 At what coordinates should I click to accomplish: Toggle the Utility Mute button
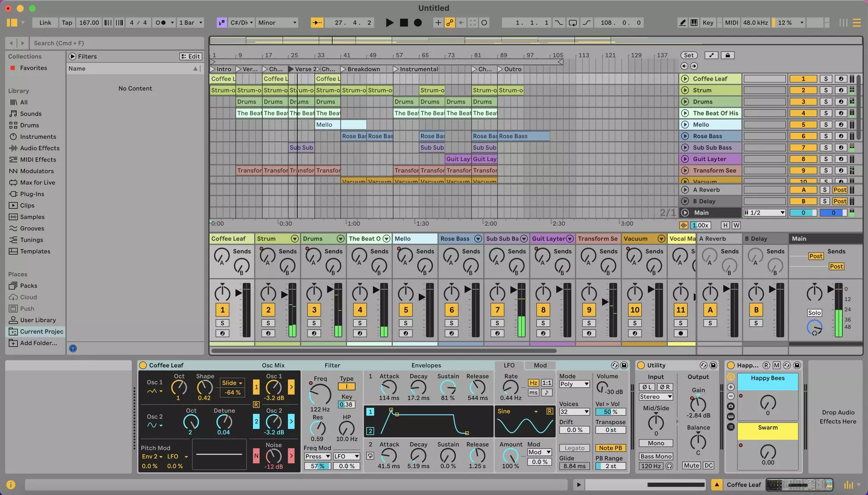(691, 466)
